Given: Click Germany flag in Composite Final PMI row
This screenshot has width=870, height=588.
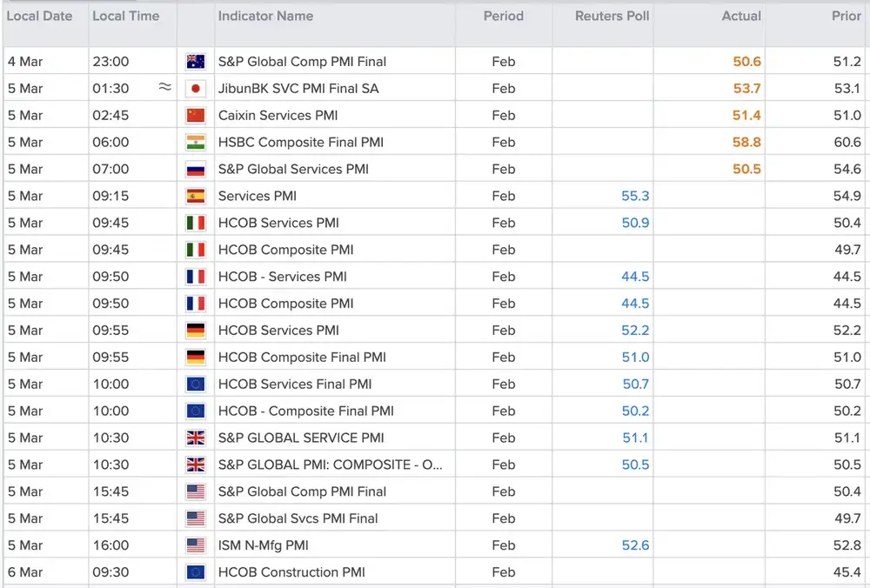Looking at the screenshot, I should point(195,357).
